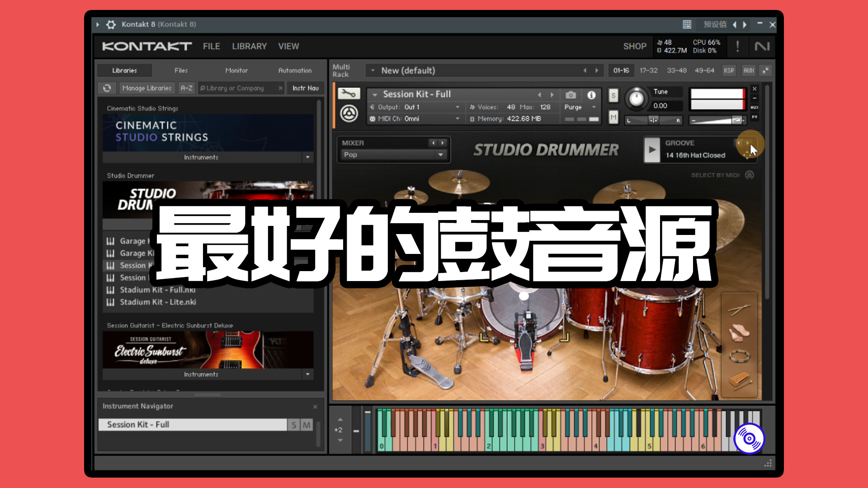
Task: Toggle the KSP multi script editor
Action: (729, 70)
